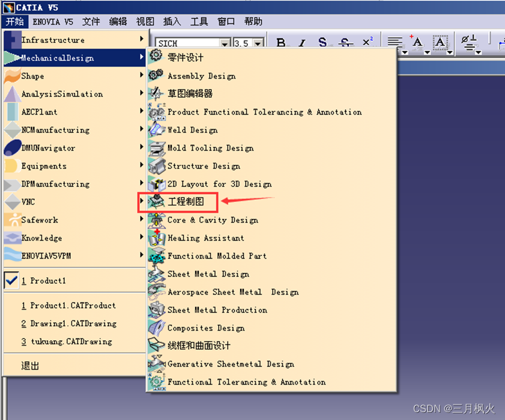
Task: Click the 零件设计 gear icon
Action: tap(156, 56)
